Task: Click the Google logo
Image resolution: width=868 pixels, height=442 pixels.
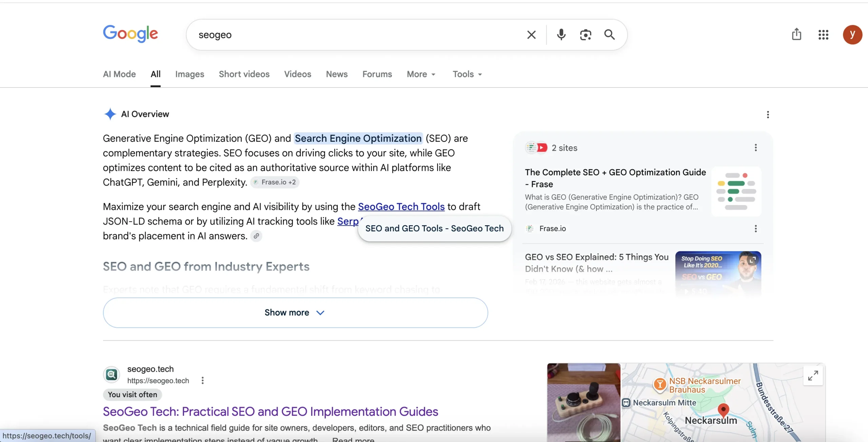Action: tap(131, 34)
